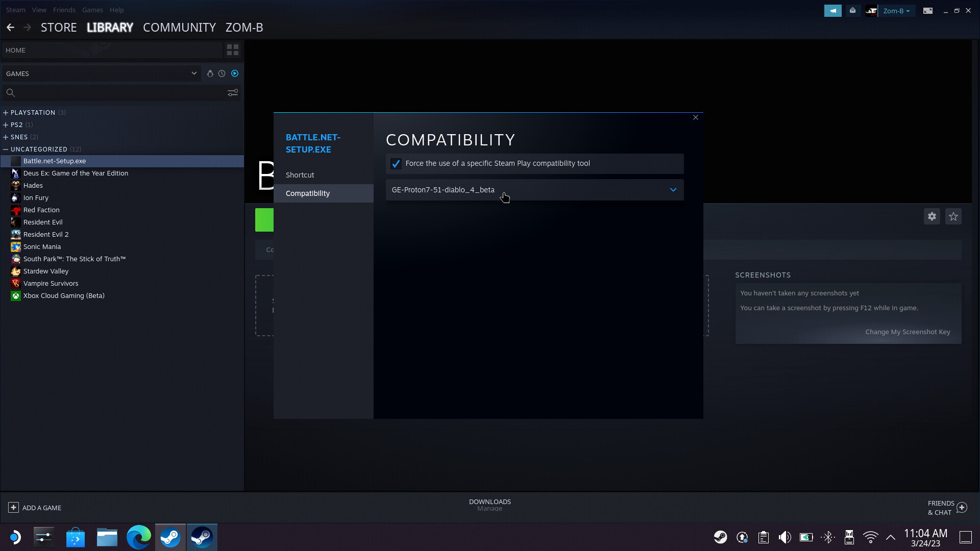
Task: Go to the COMMUNITY section
Action: [x=179, y=28]
